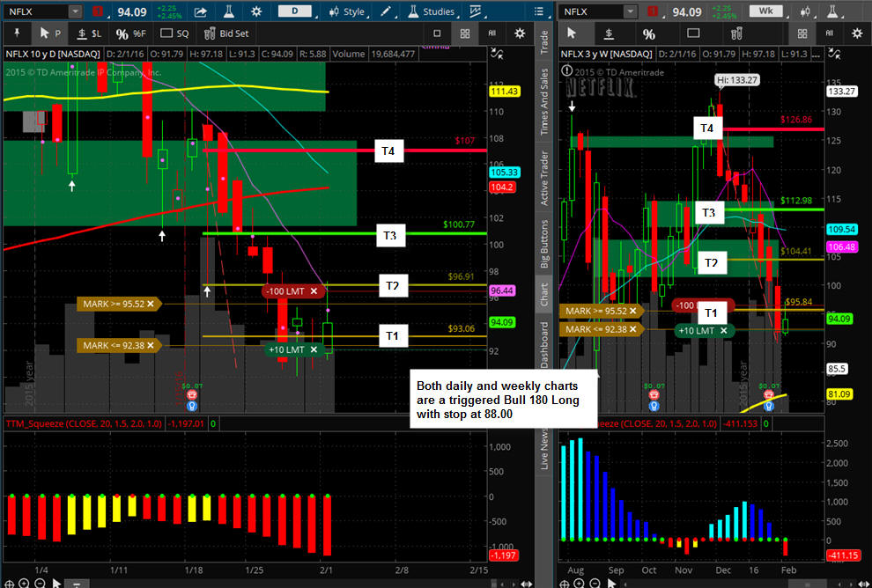The height and width of the screenshot is (588, 872).
Task: Open the drawing toolbar gear in left chart
Action: (x=520, y=33)
